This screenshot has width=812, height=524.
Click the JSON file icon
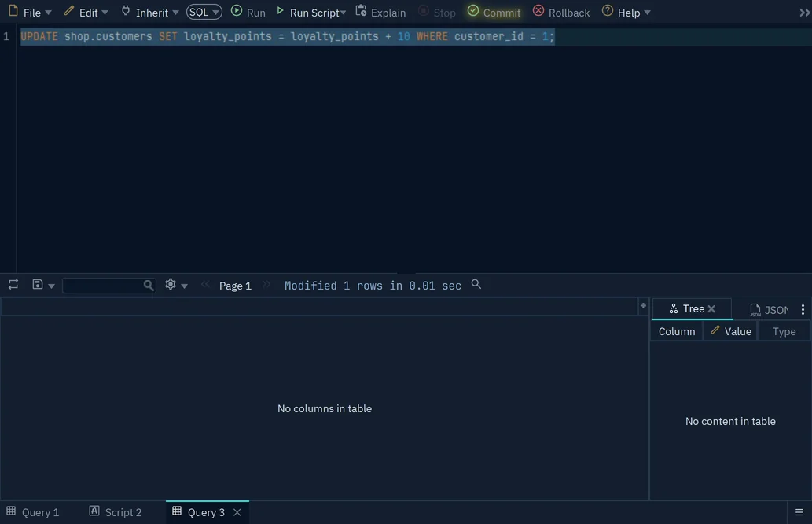point(755,310)
